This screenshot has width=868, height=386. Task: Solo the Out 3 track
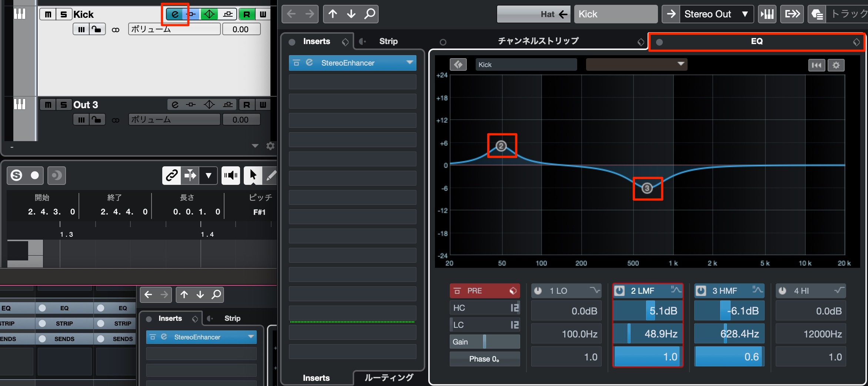[64, 105]
